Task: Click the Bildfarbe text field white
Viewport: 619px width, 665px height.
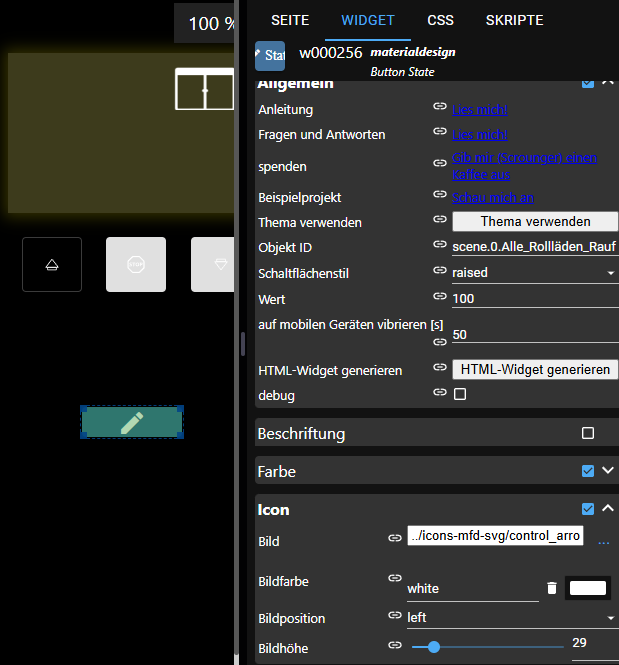Action: point(473,589)
